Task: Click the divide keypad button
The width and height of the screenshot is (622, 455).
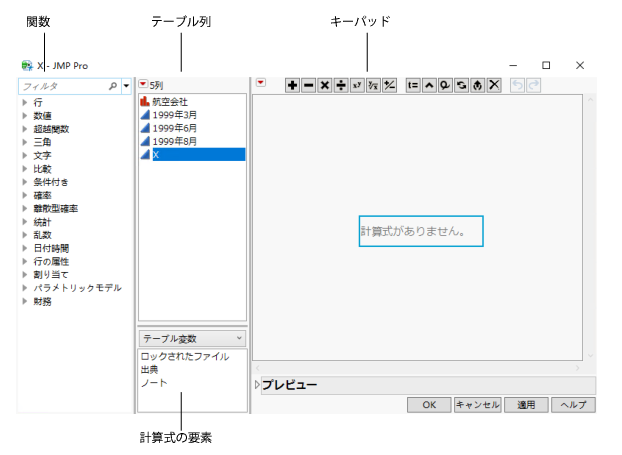Action: (x=340, y=86)
